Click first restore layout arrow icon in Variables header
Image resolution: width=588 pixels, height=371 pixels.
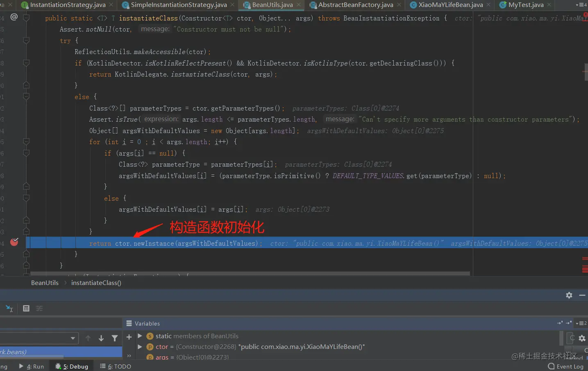click(x=560, y=323)
